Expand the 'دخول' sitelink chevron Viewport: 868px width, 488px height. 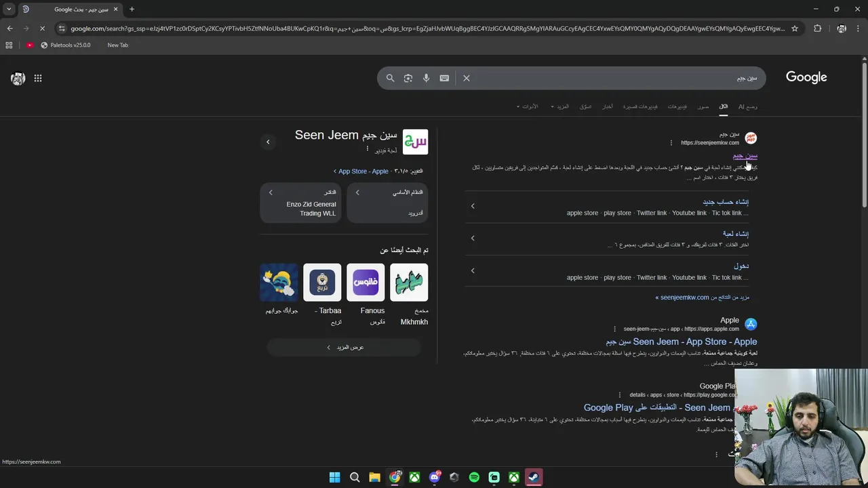(x=473, y=270)
